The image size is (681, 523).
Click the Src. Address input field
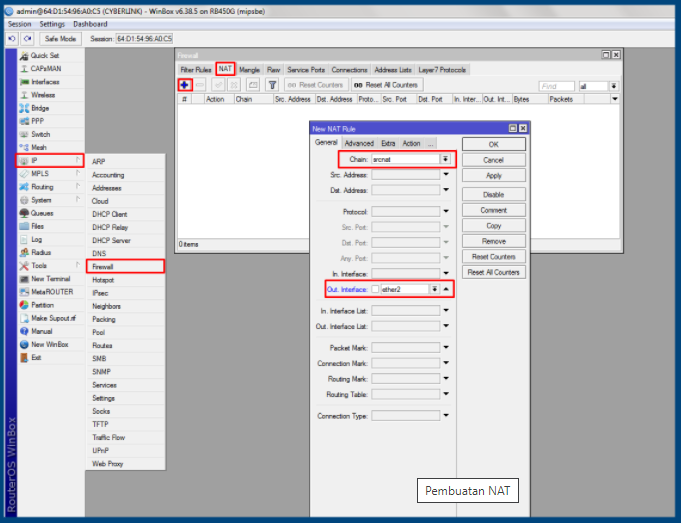click(406, 175)
